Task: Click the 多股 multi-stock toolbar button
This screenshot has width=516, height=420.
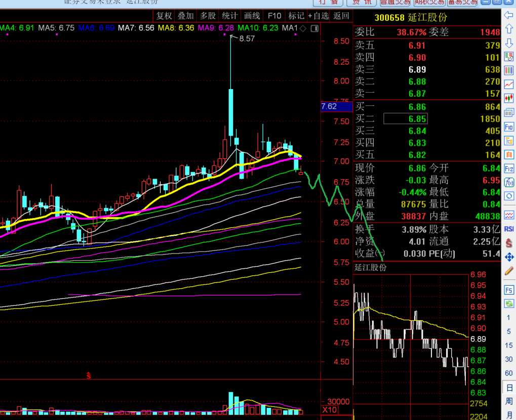Action: tap(208, 16)
